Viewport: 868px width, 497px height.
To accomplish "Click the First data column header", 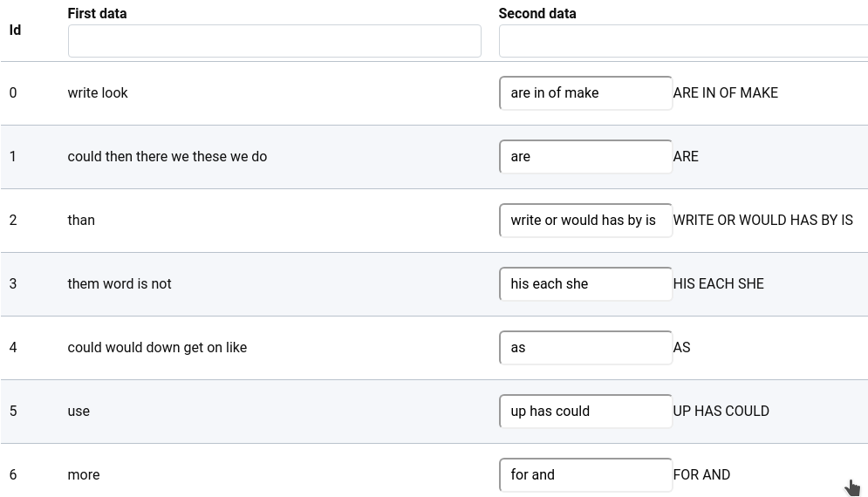I will pos(97,13).
